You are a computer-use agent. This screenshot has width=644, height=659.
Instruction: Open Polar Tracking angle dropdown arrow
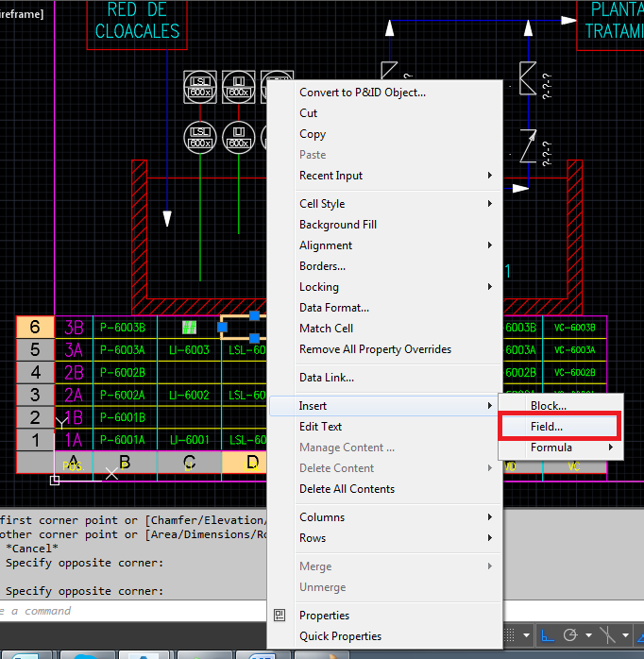588,635
